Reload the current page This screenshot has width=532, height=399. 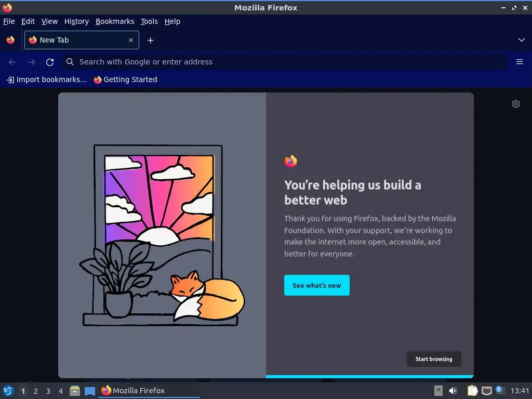(50, 62)
